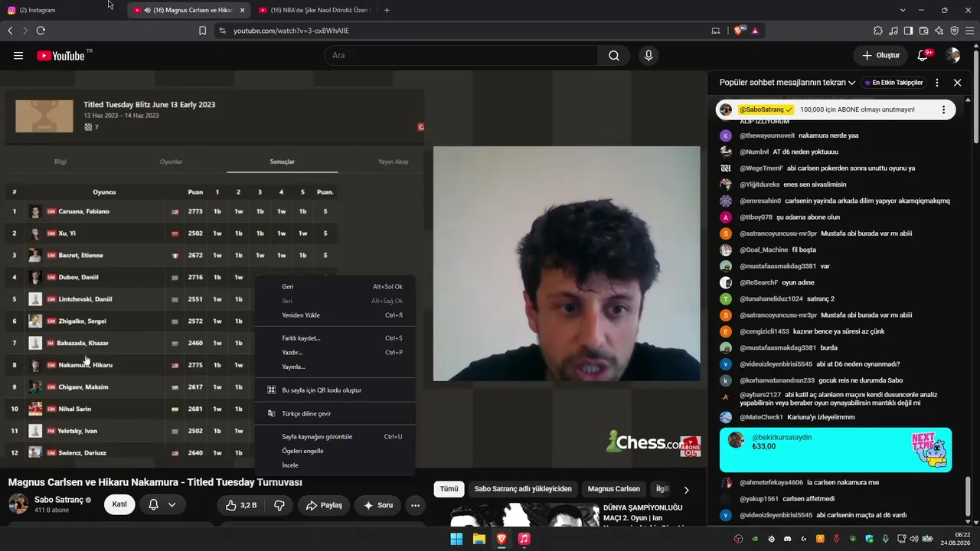Image resolution: width=980 pixels, height=551 pixels.
Task: Open YouTube notifications bell
Action: pos(923,55)
